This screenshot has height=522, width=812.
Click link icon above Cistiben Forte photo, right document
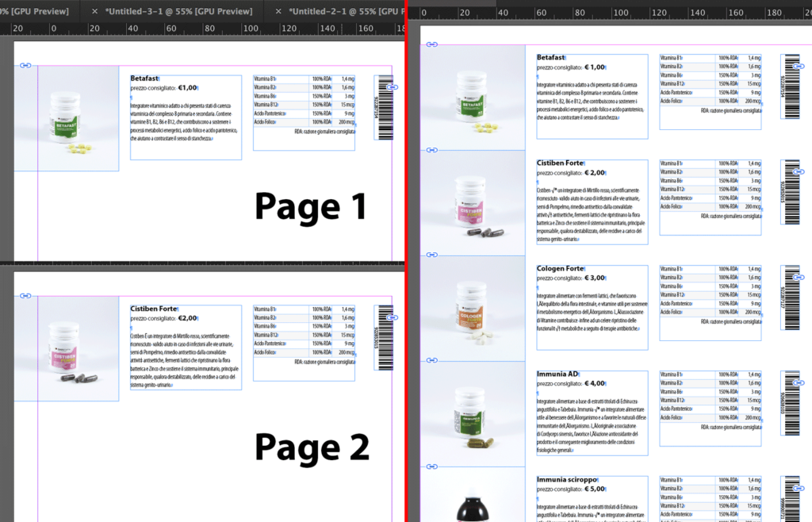(432, 150)
